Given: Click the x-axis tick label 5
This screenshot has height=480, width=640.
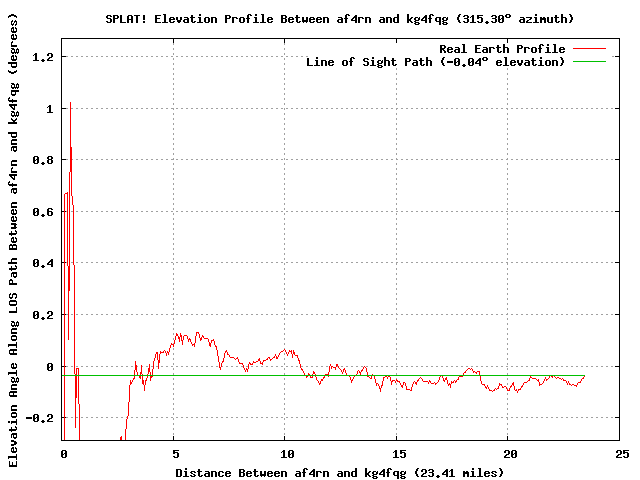Looking at the screenshot, I should [176, 454].
